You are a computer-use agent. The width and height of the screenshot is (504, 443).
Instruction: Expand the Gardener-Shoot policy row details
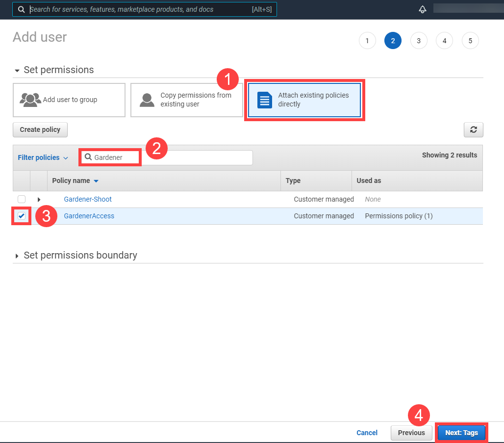39,200
